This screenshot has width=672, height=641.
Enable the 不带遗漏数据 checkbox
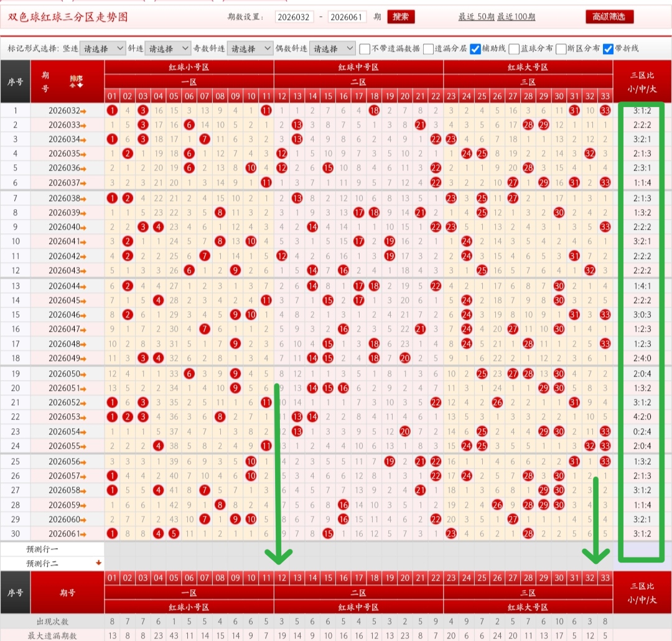(x=365, y=49)
